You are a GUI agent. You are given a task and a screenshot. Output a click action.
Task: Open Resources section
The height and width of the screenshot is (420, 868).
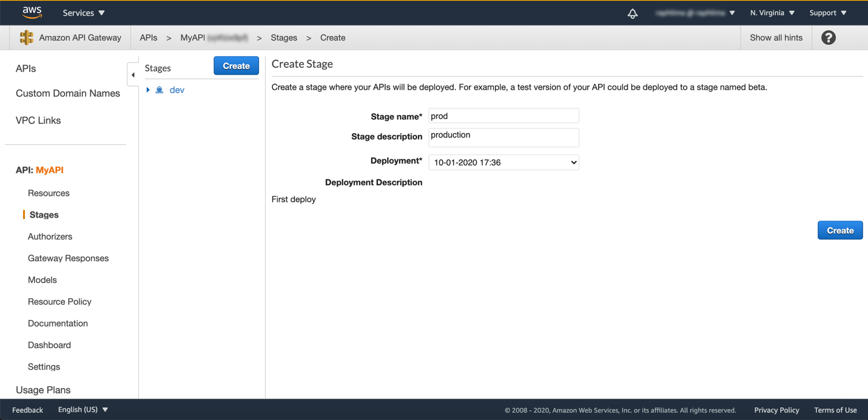(x=49, y=193)
